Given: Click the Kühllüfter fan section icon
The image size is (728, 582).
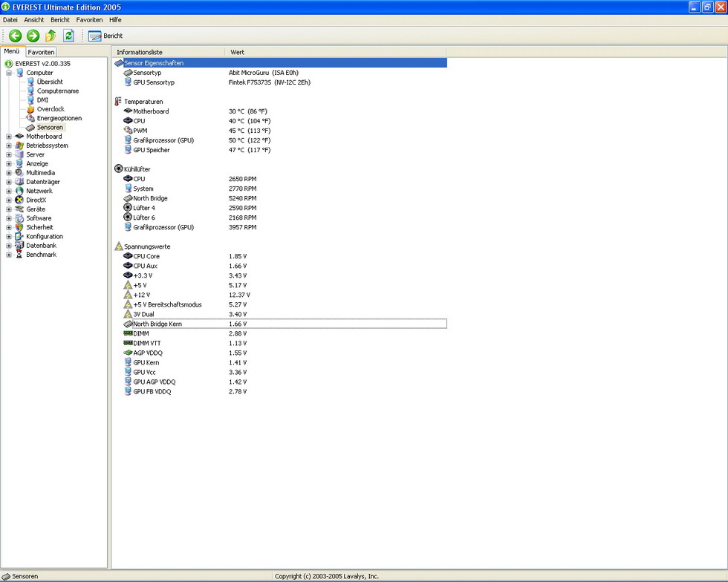Looking at the screenshot, I should 118,169.
